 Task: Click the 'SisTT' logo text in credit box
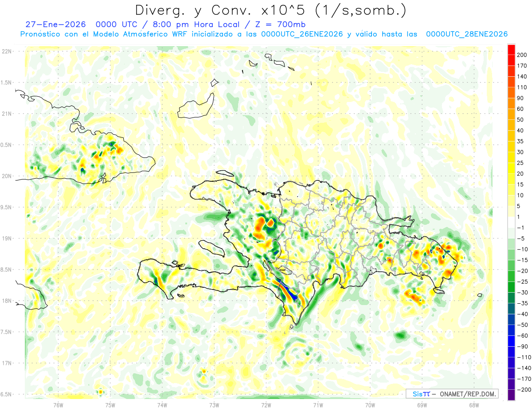tap(421, 394)
